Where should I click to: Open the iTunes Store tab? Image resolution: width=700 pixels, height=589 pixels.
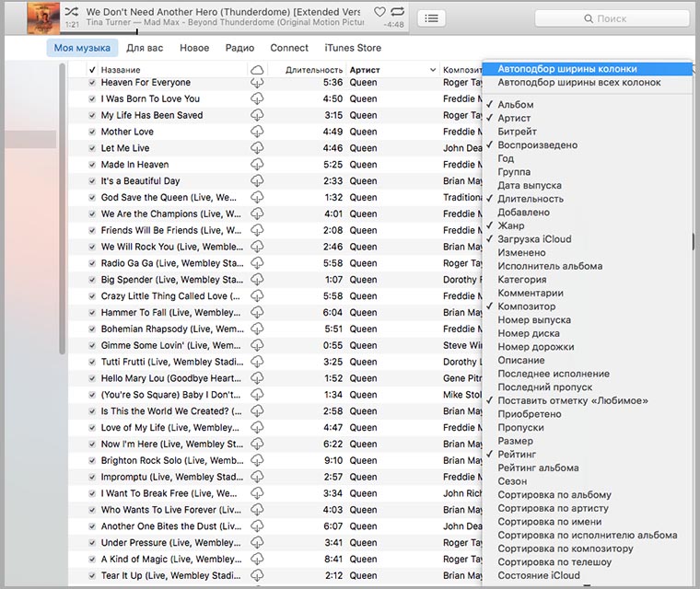click(353, 48)
